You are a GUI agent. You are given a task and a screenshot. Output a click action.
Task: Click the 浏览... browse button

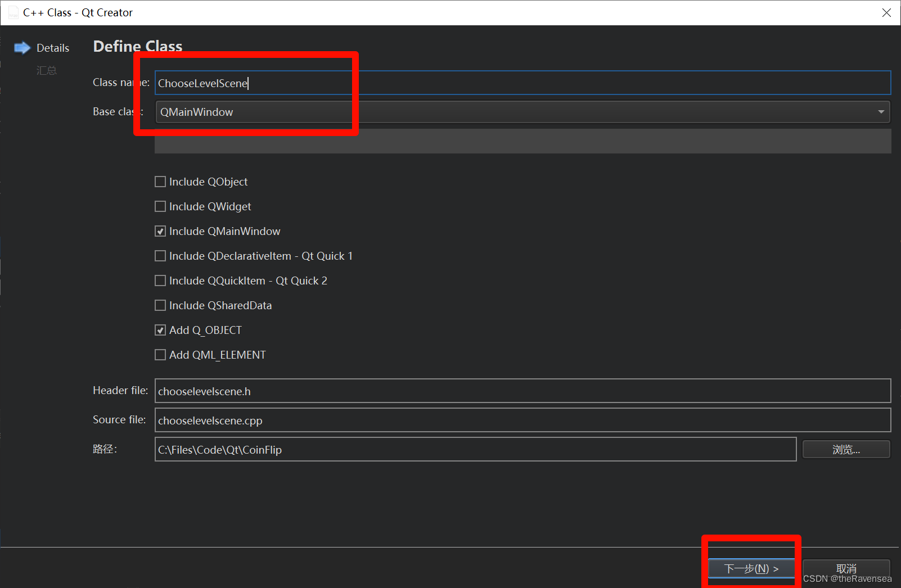coord(846,450)
